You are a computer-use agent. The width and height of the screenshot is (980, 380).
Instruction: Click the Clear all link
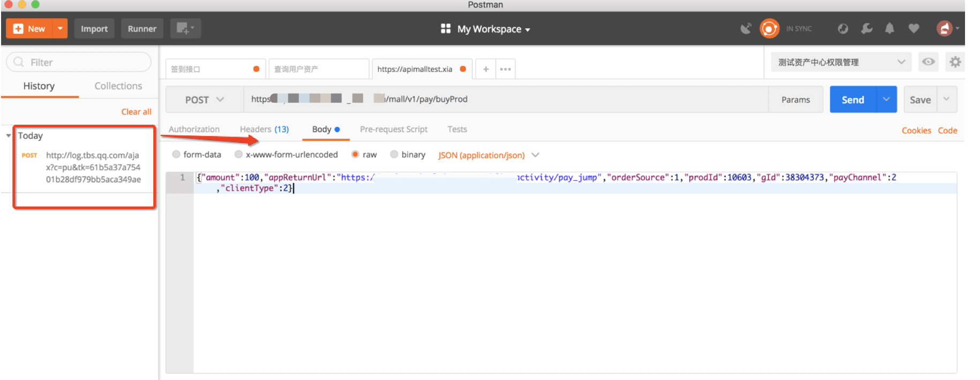point(136,111)
